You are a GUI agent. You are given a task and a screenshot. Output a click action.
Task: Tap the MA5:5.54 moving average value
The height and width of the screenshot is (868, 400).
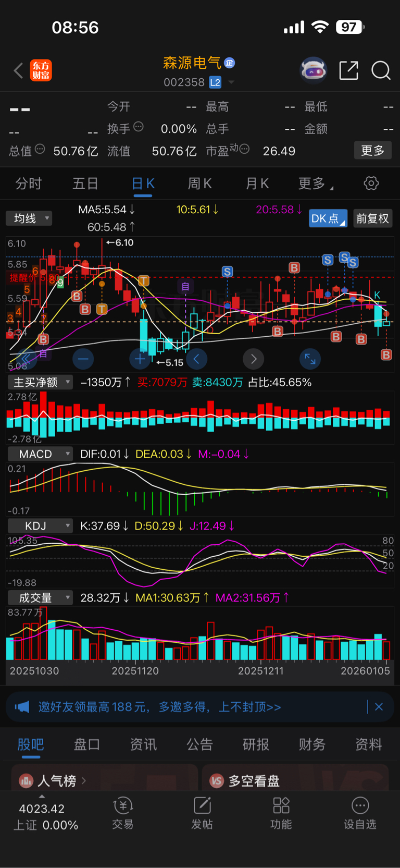(x=107, y=210)
